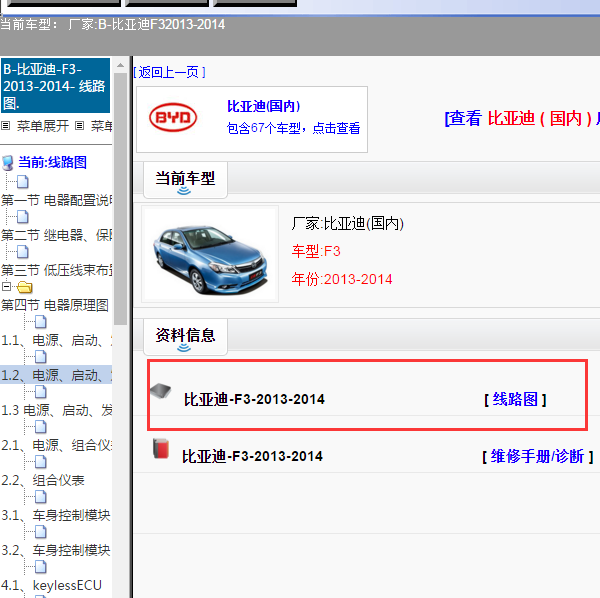Click wifi signal icon under 当前车型
This screenshot has height=598, width=600.
point(184,190)
